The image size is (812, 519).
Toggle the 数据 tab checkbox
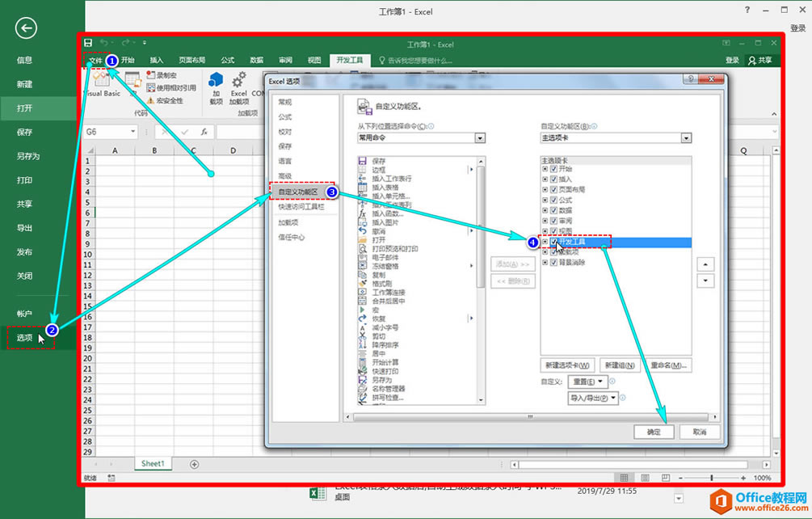553,210
